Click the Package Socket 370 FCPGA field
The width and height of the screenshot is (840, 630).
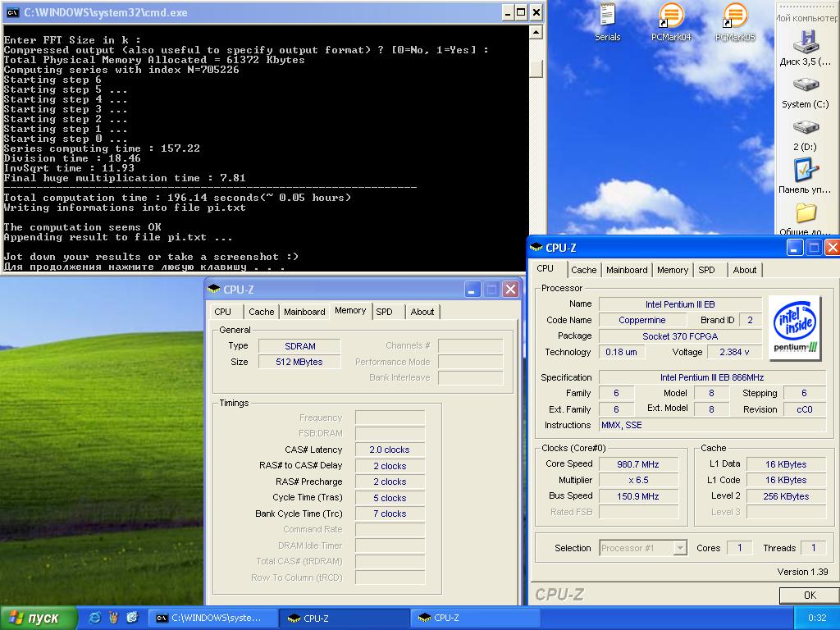tap(680, 336)
